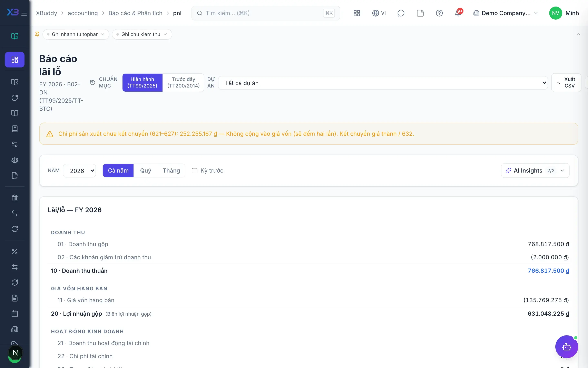The height and width of the screenshot is (368, 588).
Task: Enable the Kỳ trước checkbox
Action: (194, 171)
